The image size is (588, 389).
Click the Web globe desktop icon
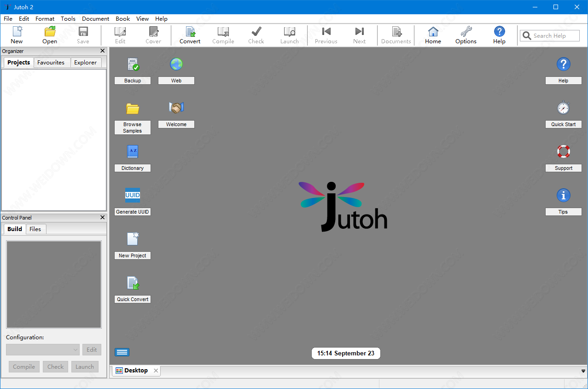176,64
